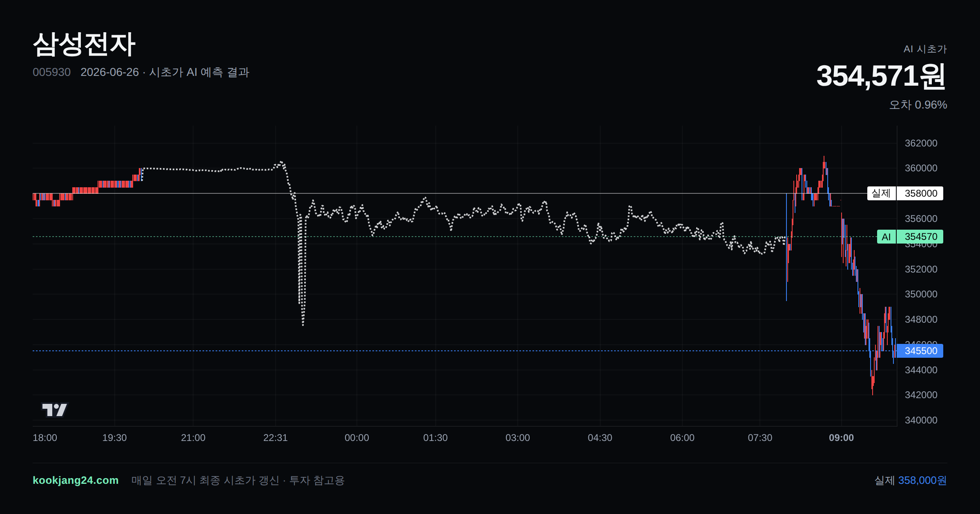The image size is (980, 514).
Task: Click the 06:00 time axis label
Action: (x=682, y=438)
